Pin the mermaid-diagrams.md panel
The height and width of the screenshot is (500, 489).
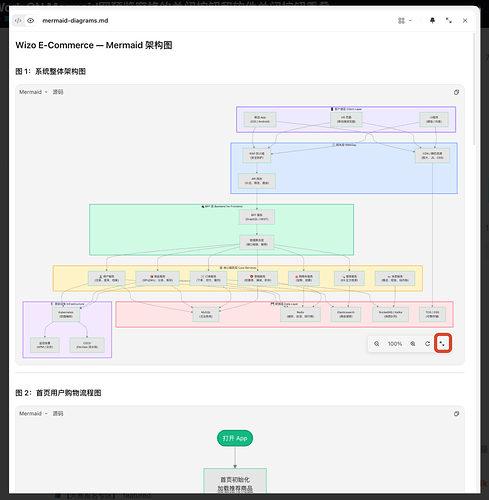click(x=432, y=21)
